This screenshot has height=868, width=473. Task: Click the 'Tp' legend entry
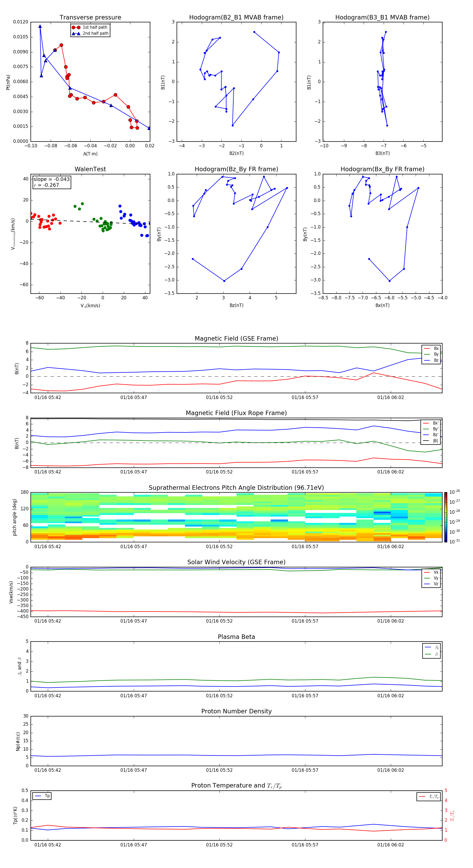(x=42, y=796)
